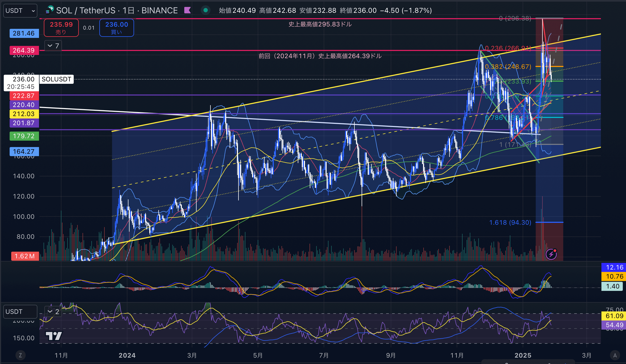Screen dimensions: 626x364
Task: Click the SOLUSDT price label
Action: pyautogui.click(x=56, y=79)
